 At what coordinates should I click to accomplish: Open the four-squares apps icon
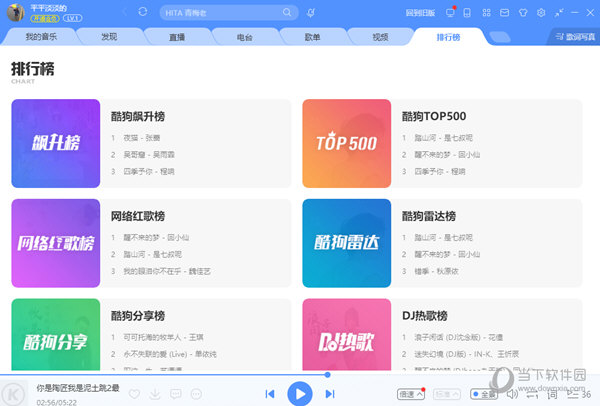pyautogui.click(x=486, y=13)
